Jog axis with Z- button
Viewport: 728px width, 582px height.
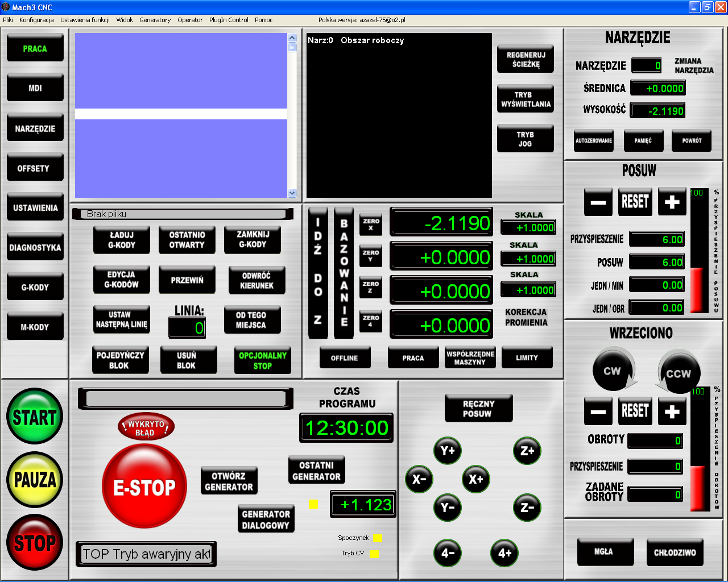tap(527, 508)
